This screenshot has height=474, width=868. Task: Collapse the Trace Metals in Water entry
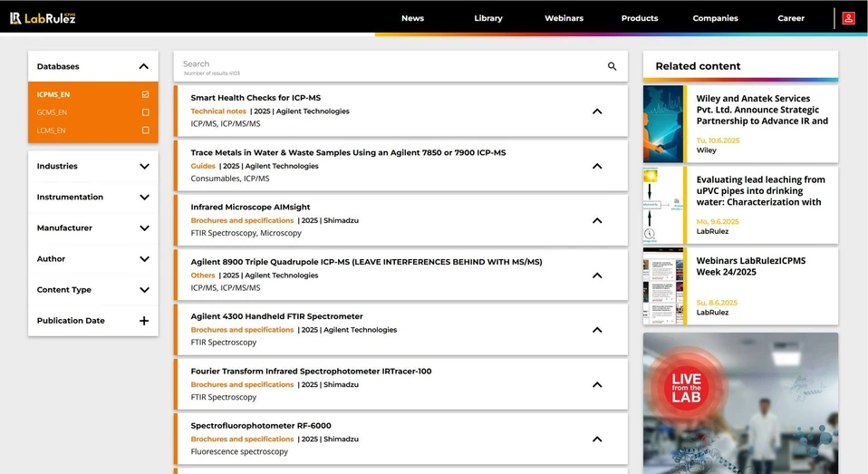tap(597, 166)
